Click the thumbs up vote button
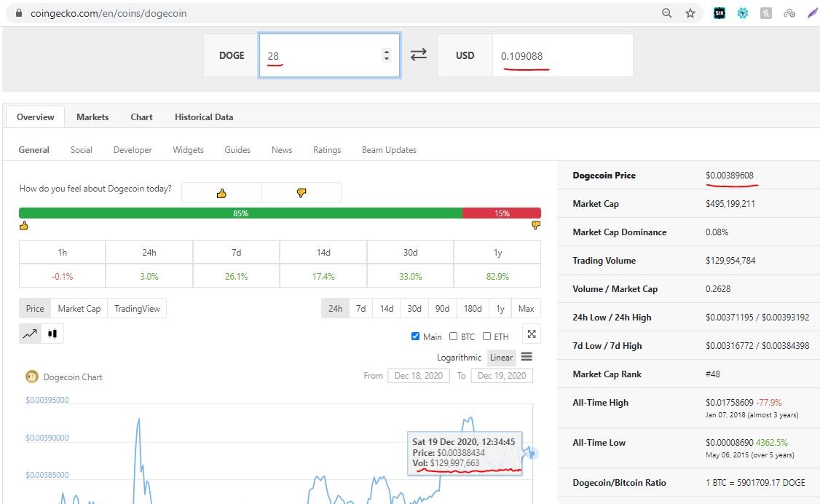Image resolution: width=820 pixels, height=504 pixels. tap(221, 193)
